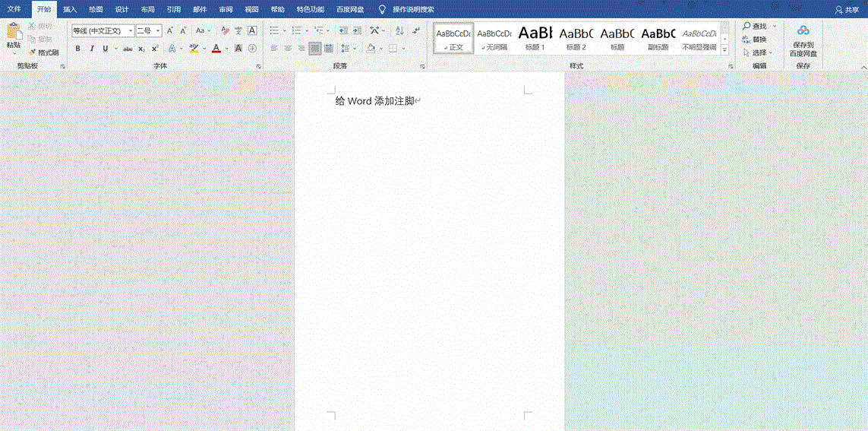This screenshot has width=868, height=431.
Task: Click the increase indent icon
Action: tap(357, 30)
